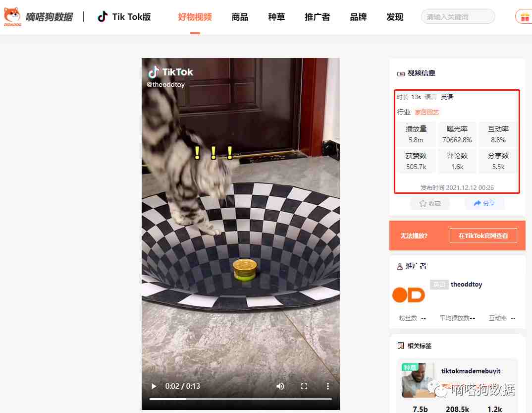
Task: Toggle fullscreen mode on the video
Action: (304, 386)
